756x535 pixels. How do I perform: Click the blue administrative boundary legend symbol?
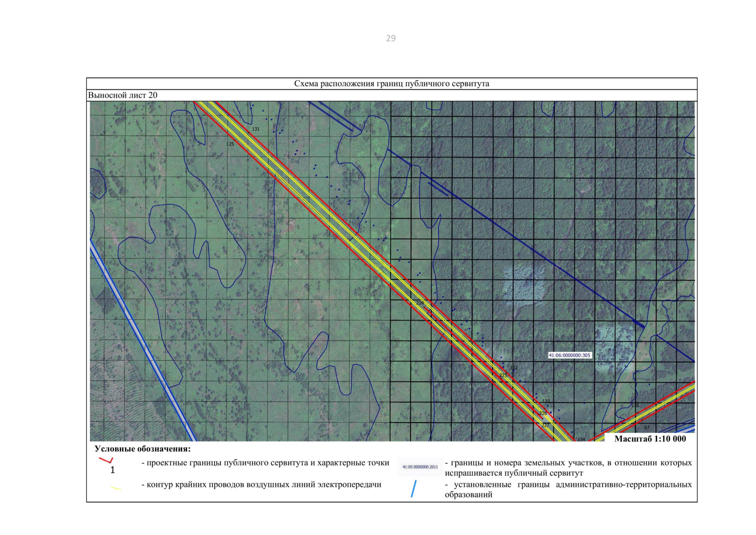414,489
